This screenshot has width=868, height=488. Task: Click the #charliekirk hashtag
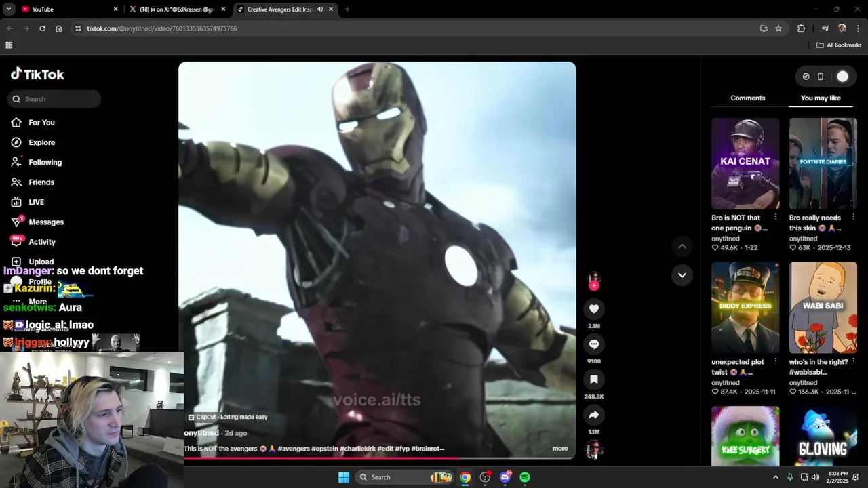pyautogui.click(x=357, y=449)
